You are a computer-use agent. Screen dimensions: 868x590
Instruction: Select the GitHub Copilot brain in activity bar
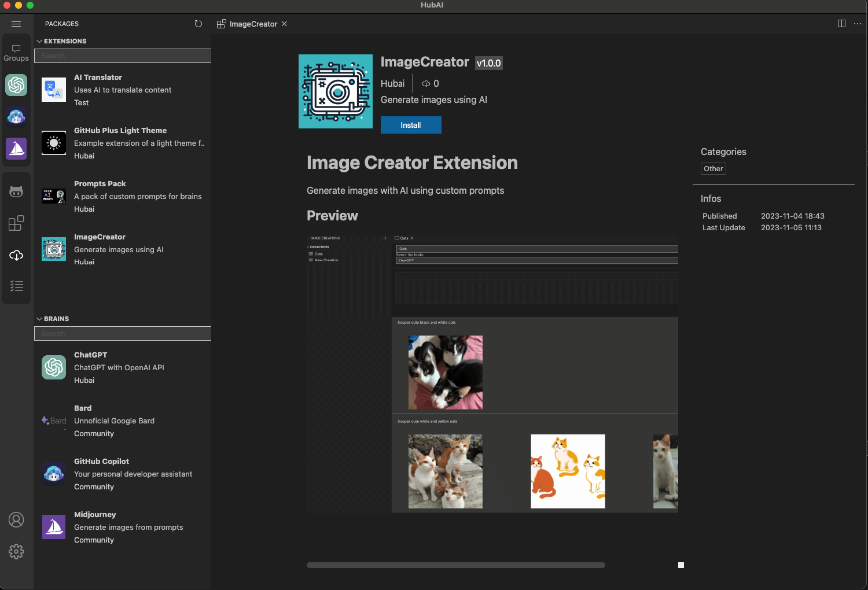tap(16, 116)
